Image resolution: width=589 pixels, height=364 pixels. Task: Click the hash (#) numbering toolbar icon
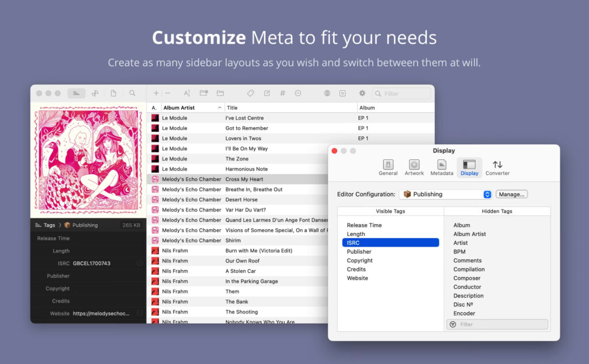282,93
